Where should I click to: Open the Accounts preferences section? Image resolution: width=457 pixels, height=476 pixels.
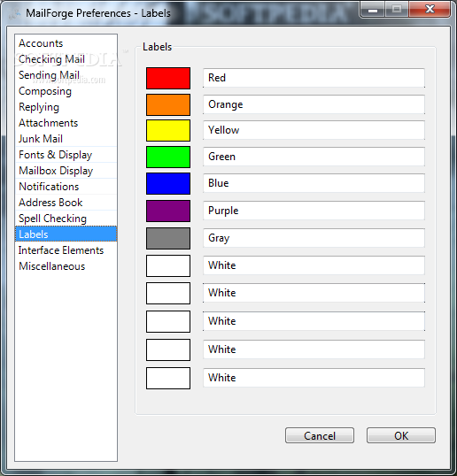click(66, 43)
